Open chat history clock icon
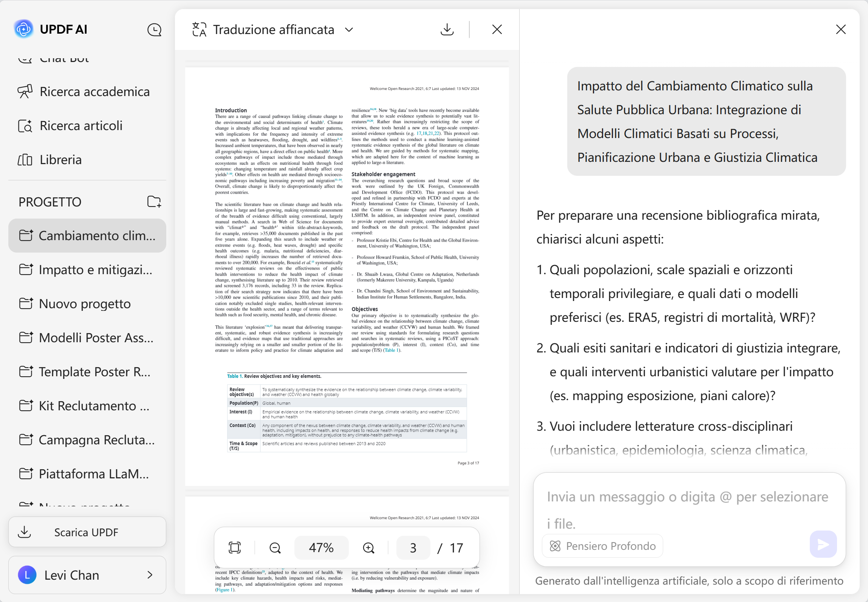 click(154, 29)
